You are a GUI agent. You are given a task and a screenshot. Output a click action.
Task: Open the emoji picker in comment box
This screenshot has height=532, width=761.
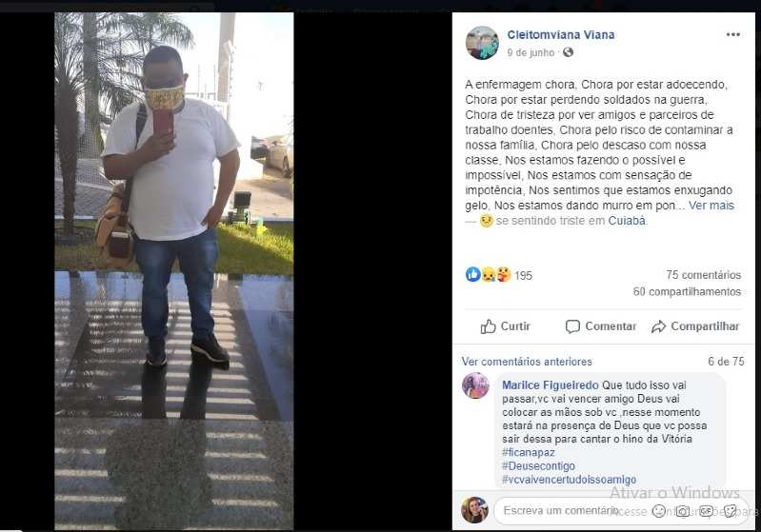[x=658, y=511]
